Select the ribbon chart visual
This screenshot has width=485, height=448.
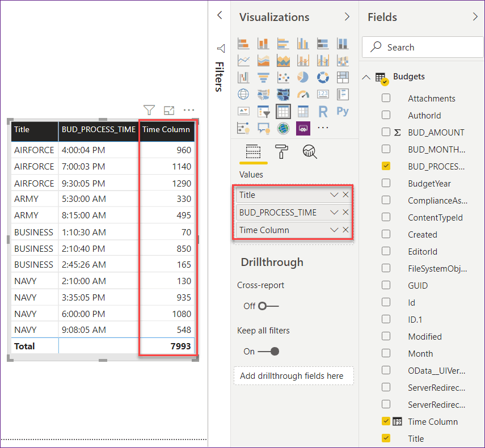(343, 61)
